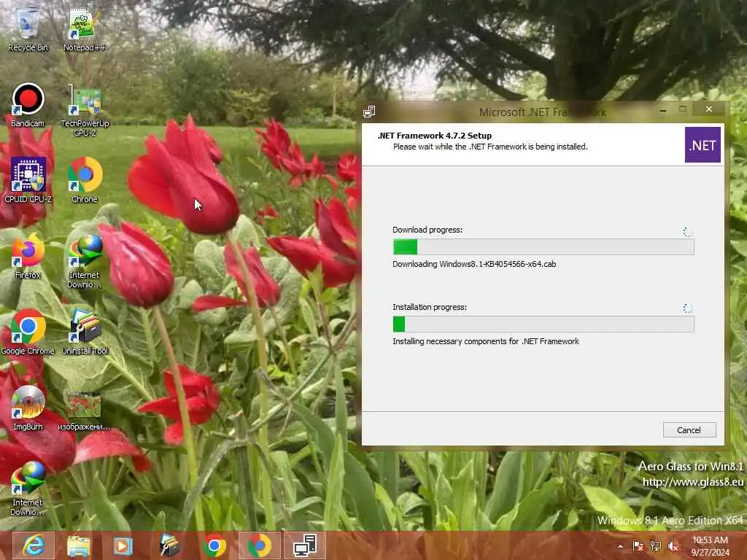Viewport: 747px width, 560px height.
Task: Open the Uninstall Tool taskbar icon
Action: [169, 545]
